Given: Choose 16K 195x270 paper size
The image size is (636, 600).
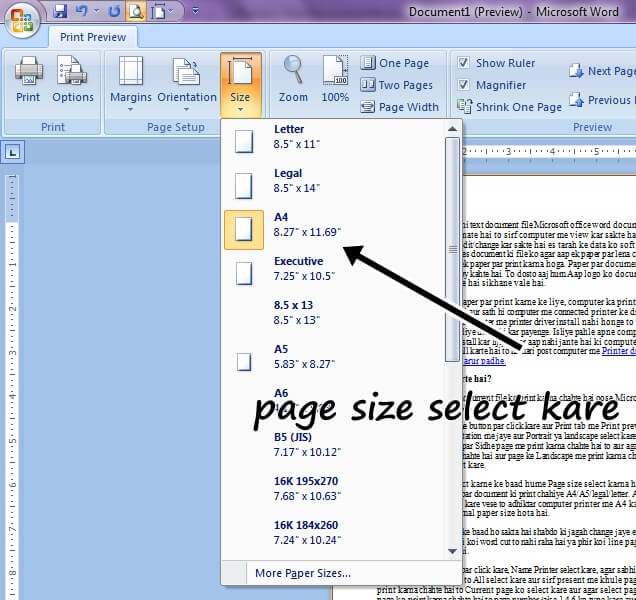Looking at the screenshot, I should (x=333, y=489).
